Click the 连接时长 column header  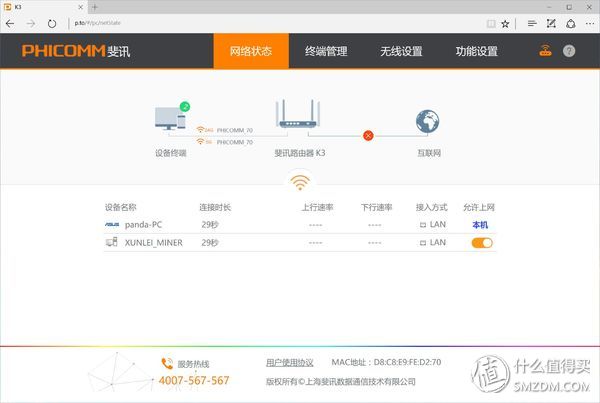(x=215, y=207)
